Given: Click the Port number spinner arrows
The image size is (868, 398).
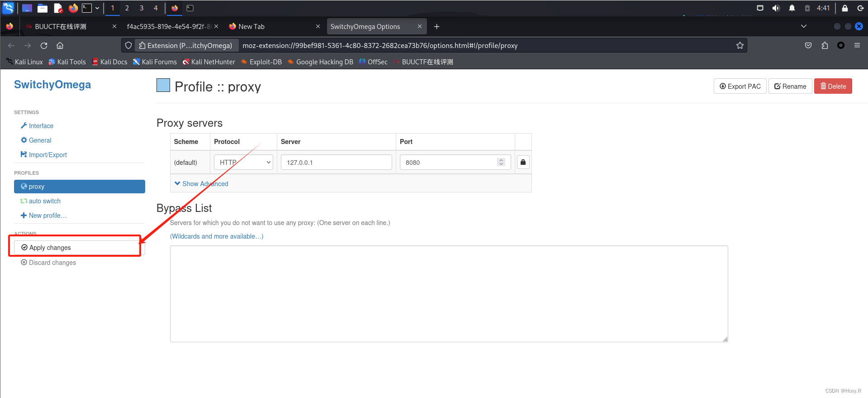Looking at the screenshot, I should tap(501, 162).
